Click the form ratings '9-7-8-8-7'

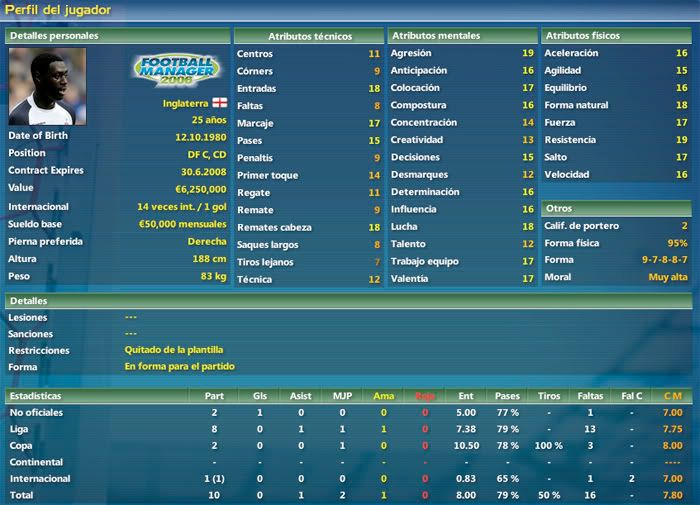665,260
